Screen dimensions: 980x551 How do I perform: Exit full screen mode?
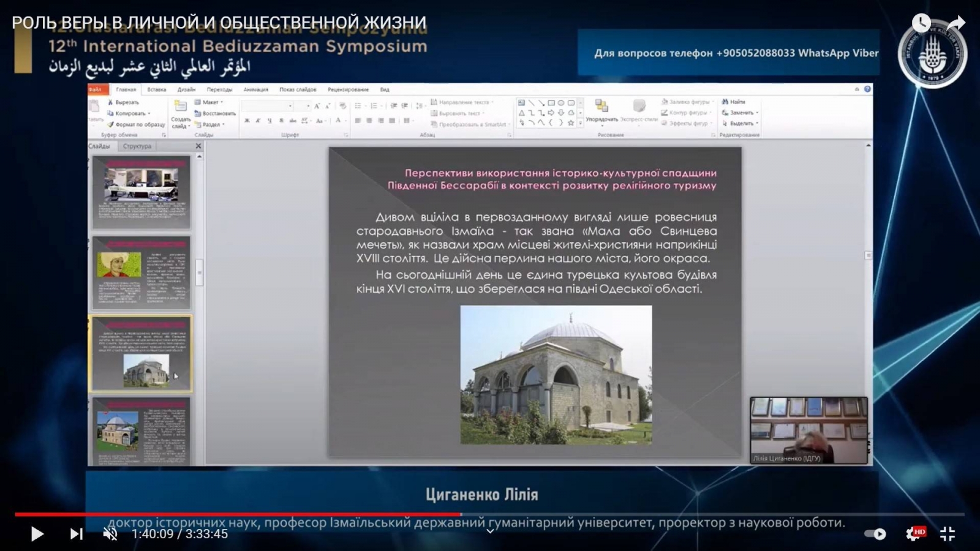point(948,534)
